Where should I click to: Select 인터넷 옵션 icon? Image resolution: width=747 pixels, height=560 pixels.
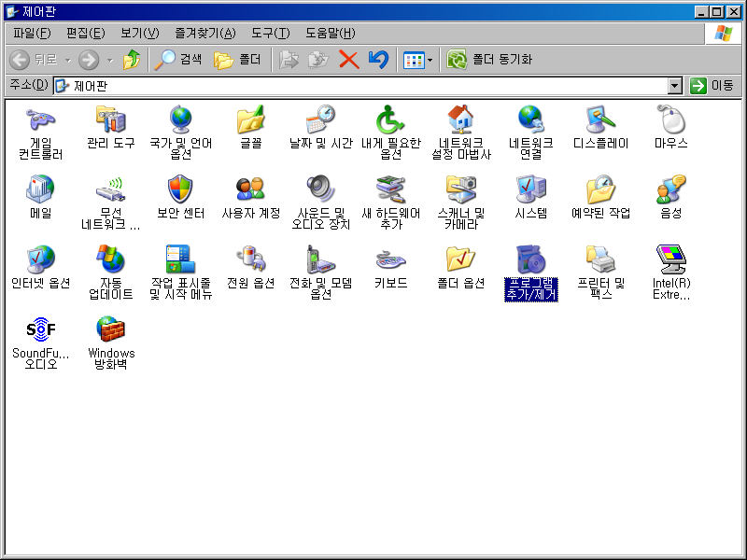(x=40, y=259)
